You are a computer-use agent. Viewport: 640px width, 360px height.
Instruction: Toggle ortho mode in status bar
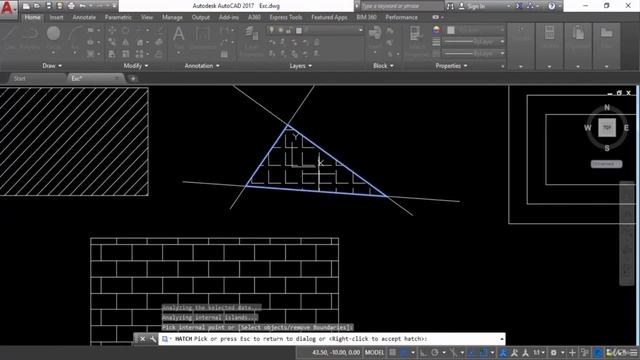click(423, 353)
